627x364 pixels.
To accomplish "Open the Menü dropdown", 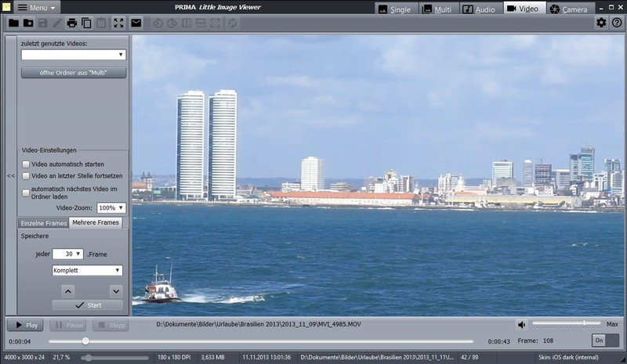I will (37, 8).
